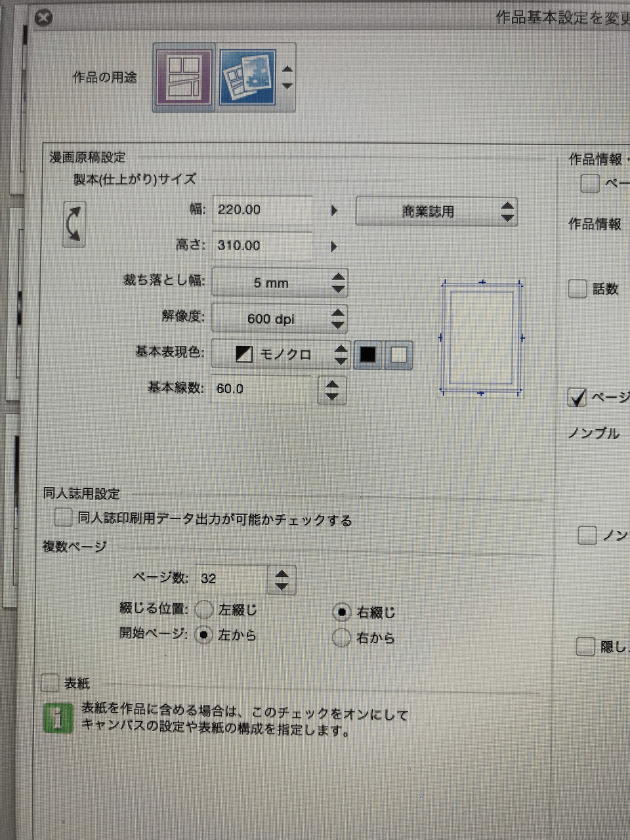The height and width of the screenshot is (840, 630).
Task: Open the 裁ち落とし幅 5 mm dropdown
Action: [280, 283]
